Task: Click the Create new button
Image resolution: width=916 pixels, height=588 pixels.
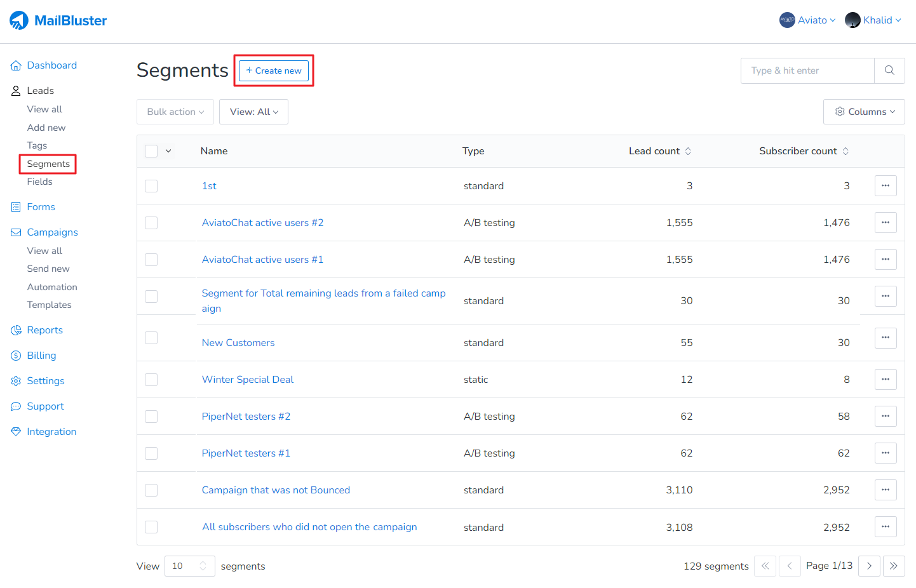Action: tap(274, 70)
